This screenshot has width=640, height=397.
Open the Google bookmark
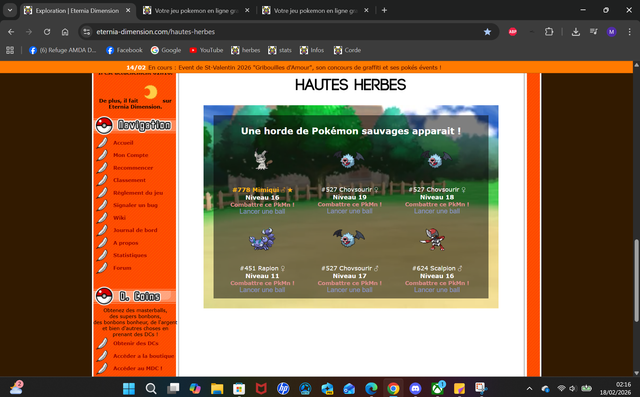(166, 50)
